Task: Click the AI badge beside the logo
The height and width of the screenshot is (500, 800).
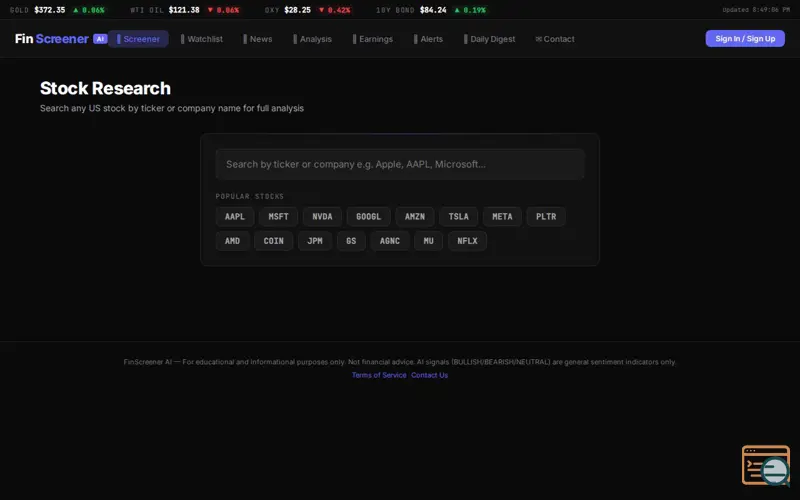Action: pyautogui.click(x=100, y=39)
